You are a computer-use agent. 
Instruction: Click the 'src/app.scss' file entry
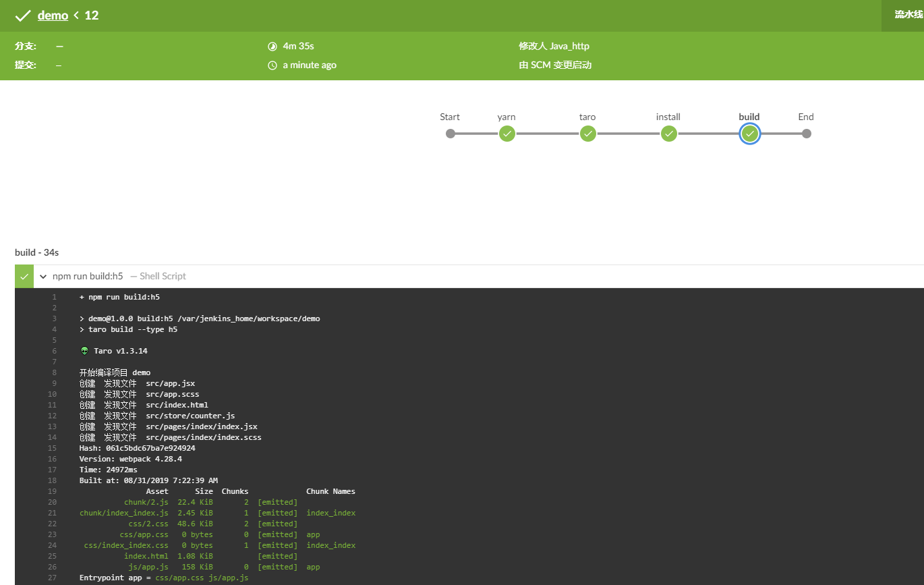[x=173, y=394]
